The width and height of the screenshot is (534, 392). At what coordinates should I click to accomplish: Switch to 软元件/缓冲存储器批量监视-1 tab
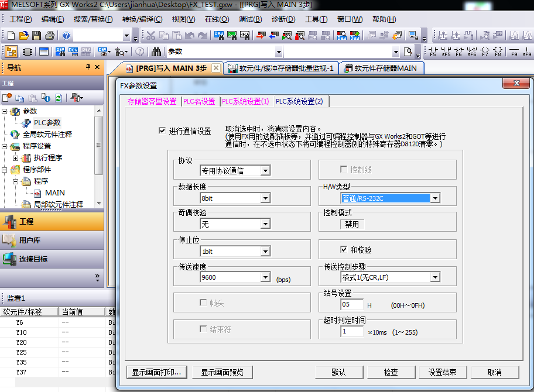click(x=281, y=68)
